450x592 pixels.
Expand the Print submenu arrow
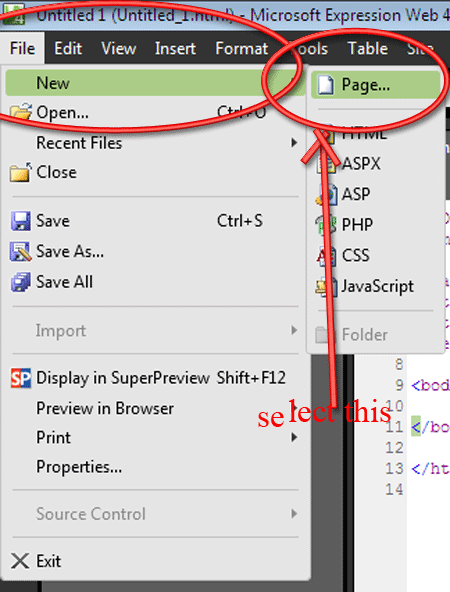pyautogui.click(x=294, y=438)
